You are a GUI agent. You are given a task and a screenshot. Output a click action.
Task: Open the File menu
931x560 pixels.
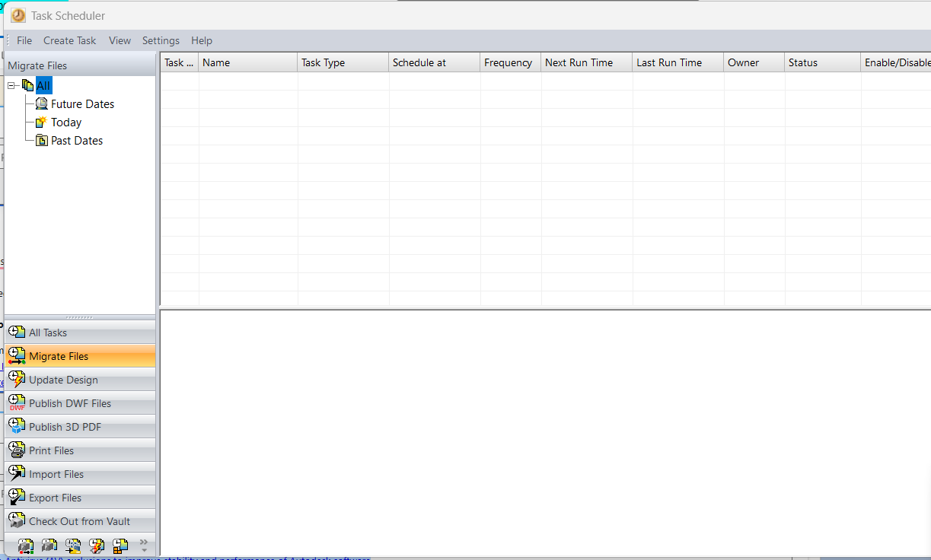point(24,40)
